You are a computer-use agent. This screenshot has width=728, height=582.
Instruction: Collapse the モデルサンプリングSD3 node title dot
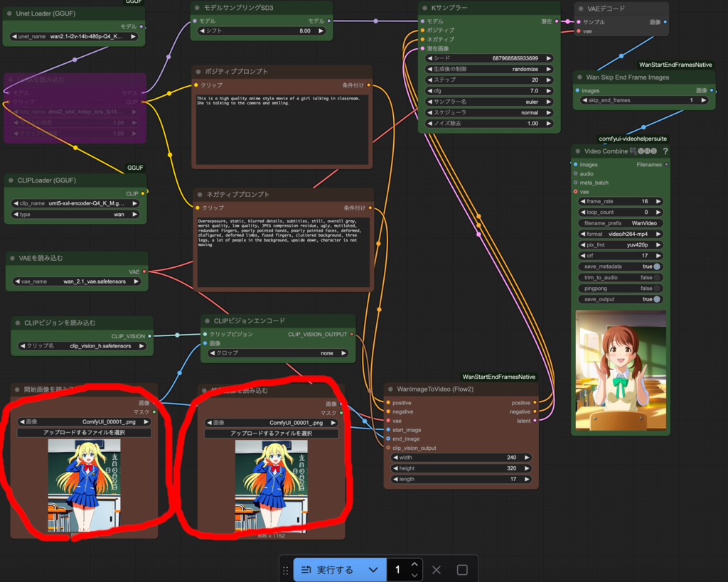[198, 8]
